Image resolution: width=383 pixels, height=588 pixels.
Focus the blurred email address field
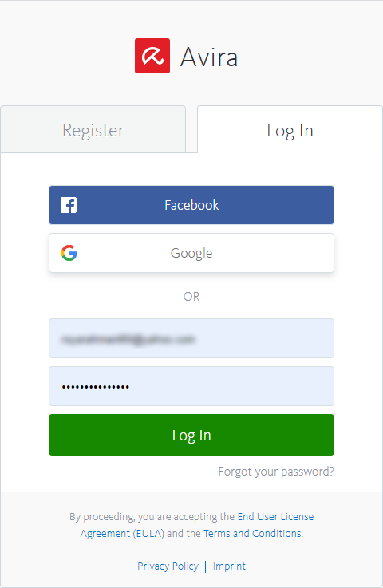(x=191, y=338)
